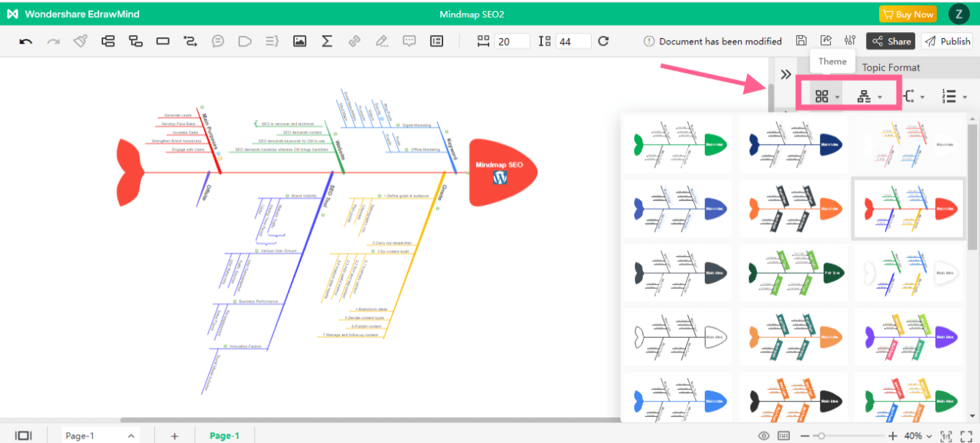Open the formula sigma icon
980x443 pixels.
point(327,42)
